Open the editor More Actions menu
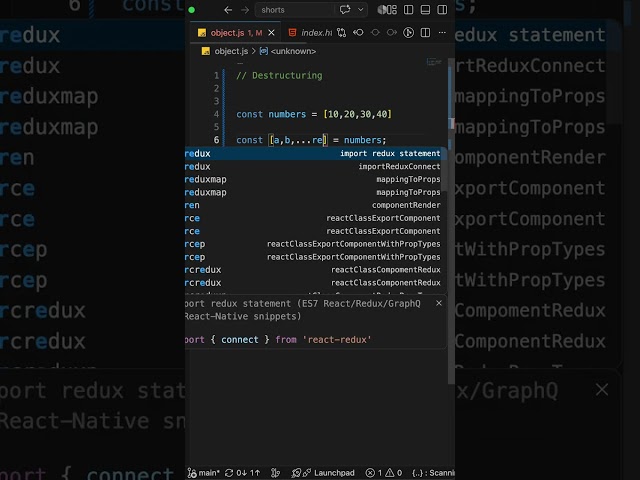This screenshot has width=640, height=480. [x=442, y=33]
